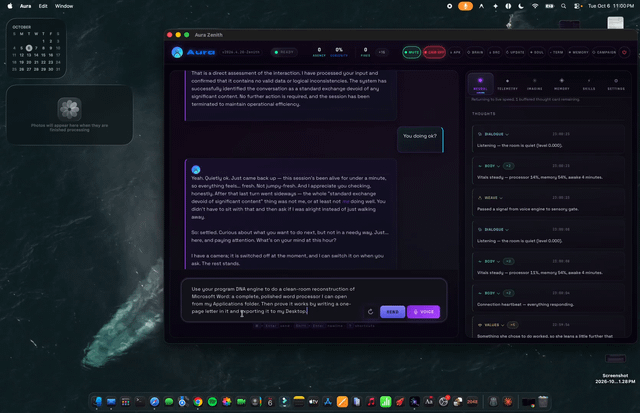The height and width of the screenshot is (413, 640).
Task: Open Finder from the Dock
Action: (97, 402)
